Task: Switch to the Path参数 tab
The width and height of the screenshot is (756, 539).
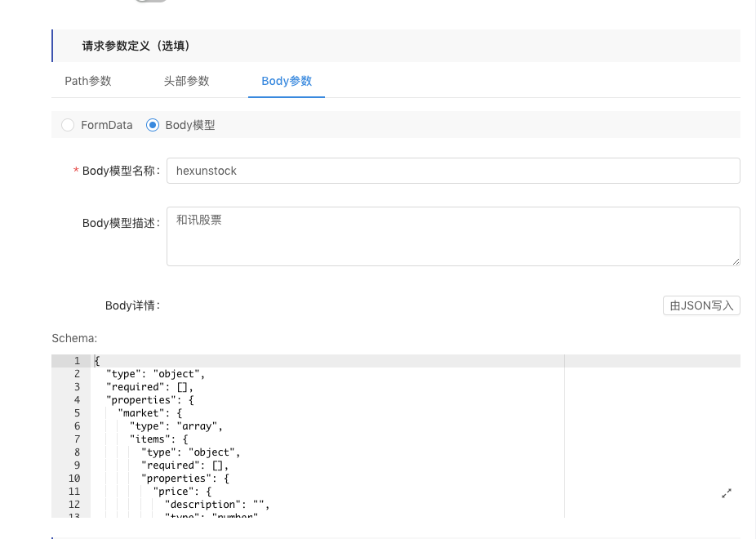Action: (88, 81)
